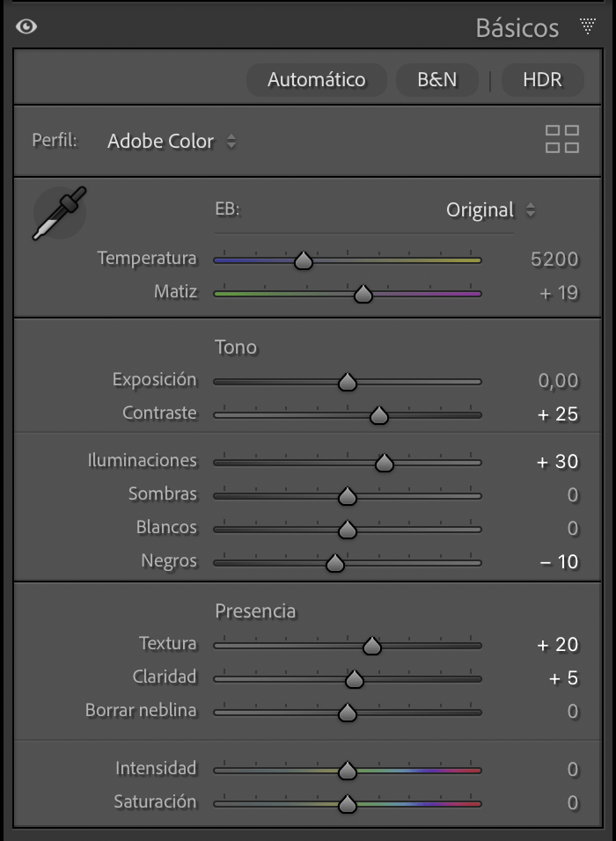616x841 pixels.
Task: Collapse the Básicos panel triangle
Action: point(587,26)
